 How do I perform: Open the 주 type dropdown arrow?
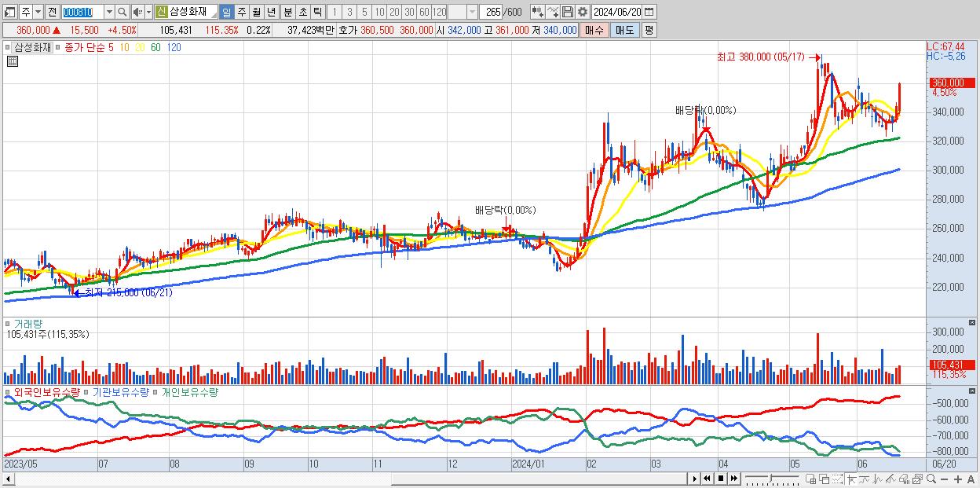click(38, 12)
